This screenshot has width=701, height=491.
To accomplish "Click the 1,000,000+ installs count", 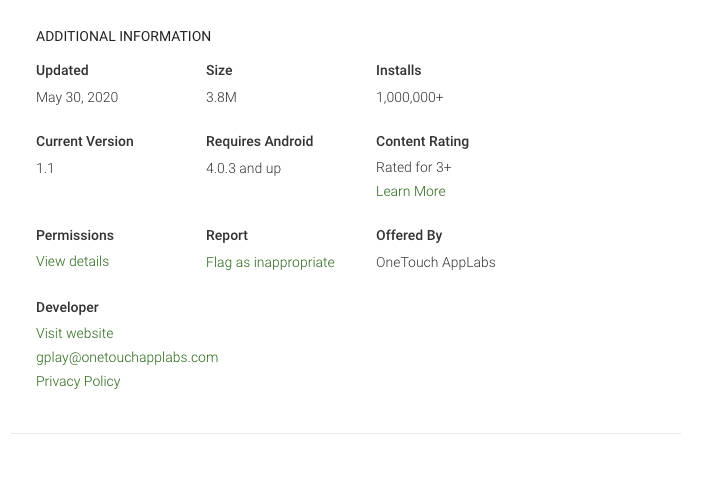I will click(x=409, y=97).
